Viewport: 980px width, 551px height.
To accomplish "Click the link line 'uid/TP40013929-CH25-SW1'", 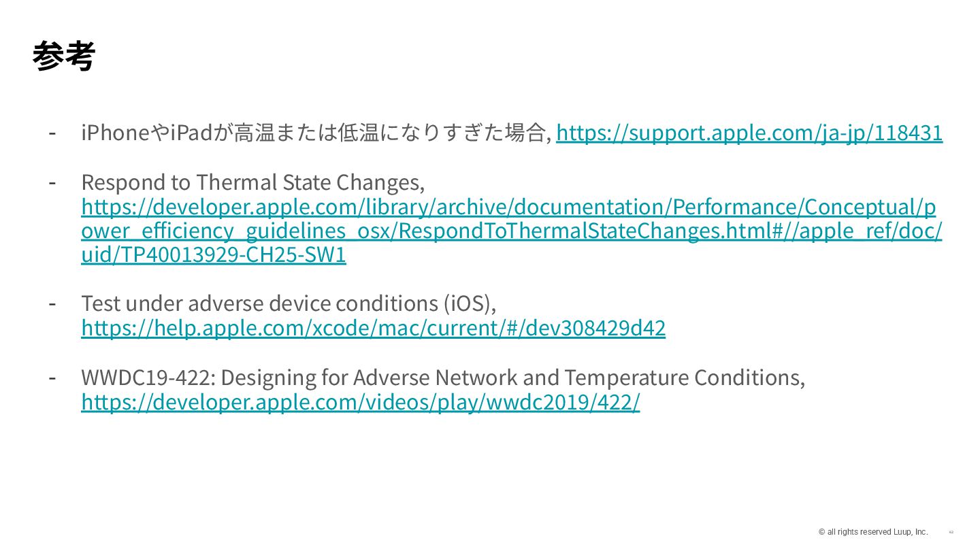I will click(x=213, y=256).
